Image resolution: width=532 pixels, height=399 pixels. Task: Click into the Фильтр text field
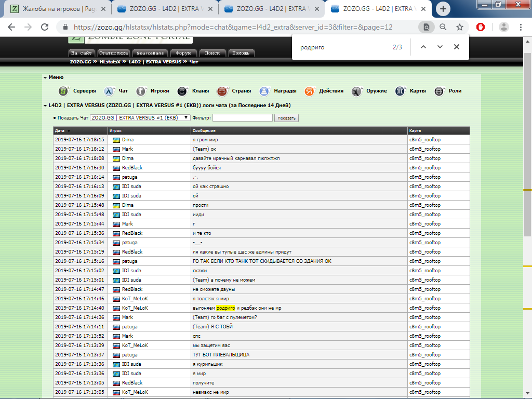tap(242, 118)
